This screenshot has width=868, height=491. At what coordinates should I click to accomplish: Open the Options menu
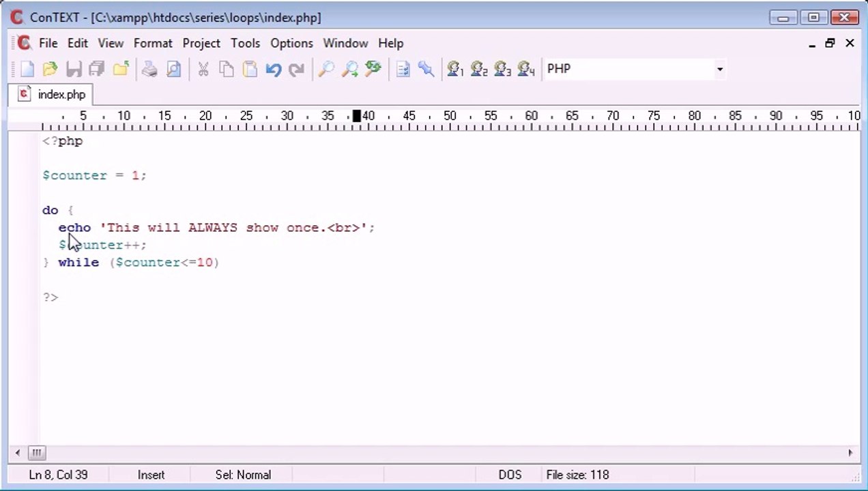(291, 43)
